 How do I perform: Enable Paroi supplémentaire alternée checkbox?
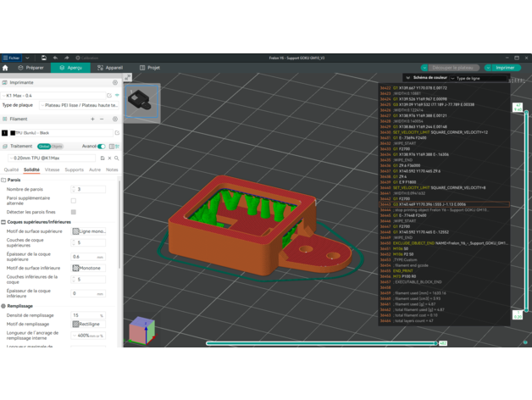(74, 201)
